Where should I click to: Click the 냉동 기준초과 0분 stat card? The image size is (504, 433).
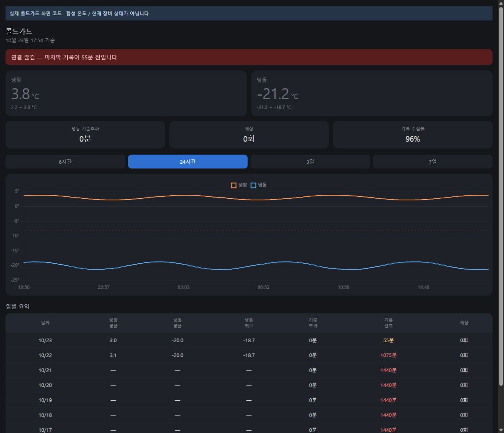point(85,135)
